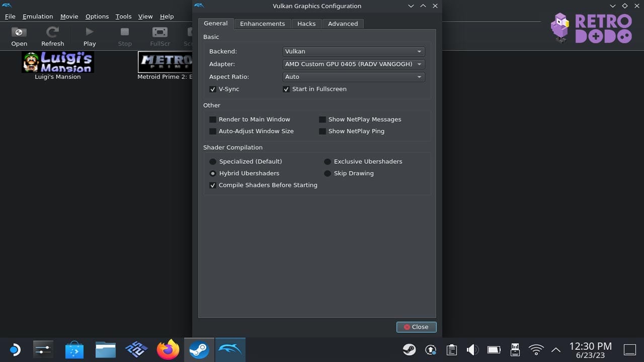The height and width of the screenshot is (362, 644).
Task: Expand the Backend dropdown
Action: pos(354,51)
